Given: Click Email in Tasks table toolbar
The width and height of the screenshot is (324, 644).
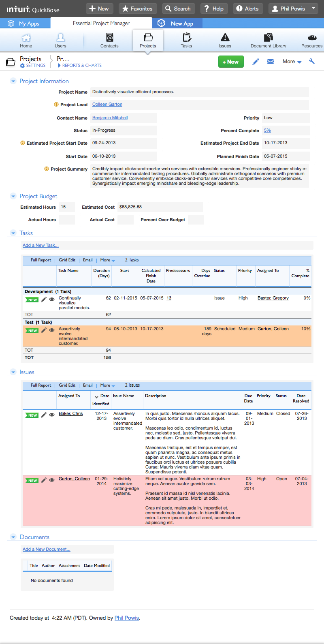Looking at the screenshot, I should tap(88, 260).
